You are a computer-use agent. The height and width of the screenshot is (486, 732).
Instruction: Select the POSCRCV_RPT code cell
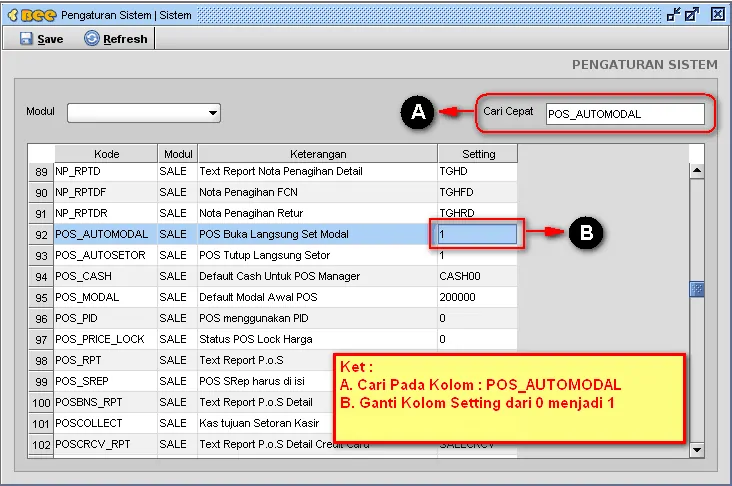click(106, 444)
